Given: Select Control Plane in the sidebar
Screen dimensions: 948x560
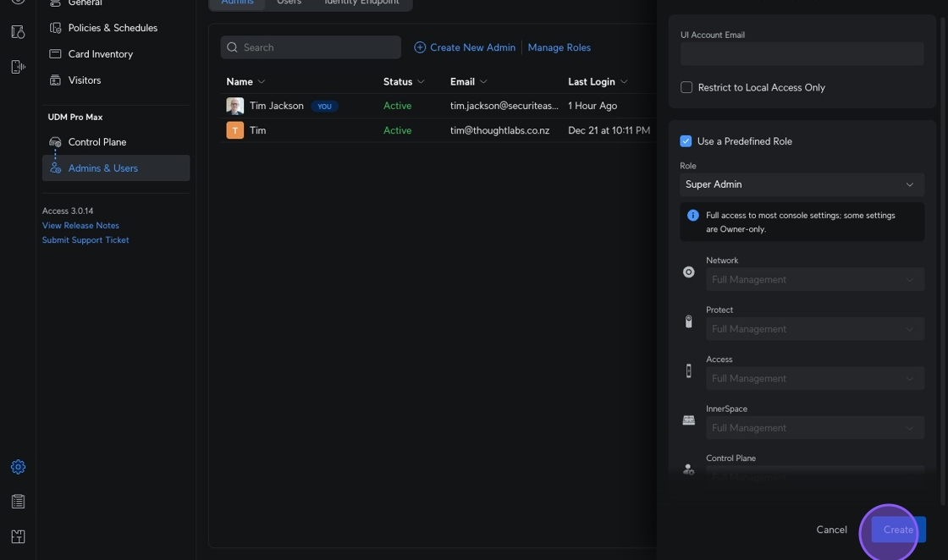Looking at the screenshot, I should (96, 142).
